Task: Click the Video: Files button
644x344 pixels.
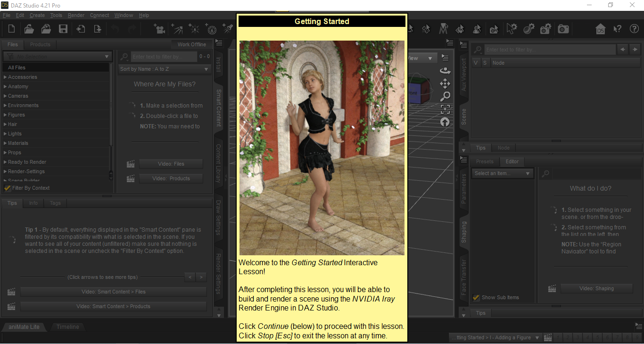Action: (171, 164)
